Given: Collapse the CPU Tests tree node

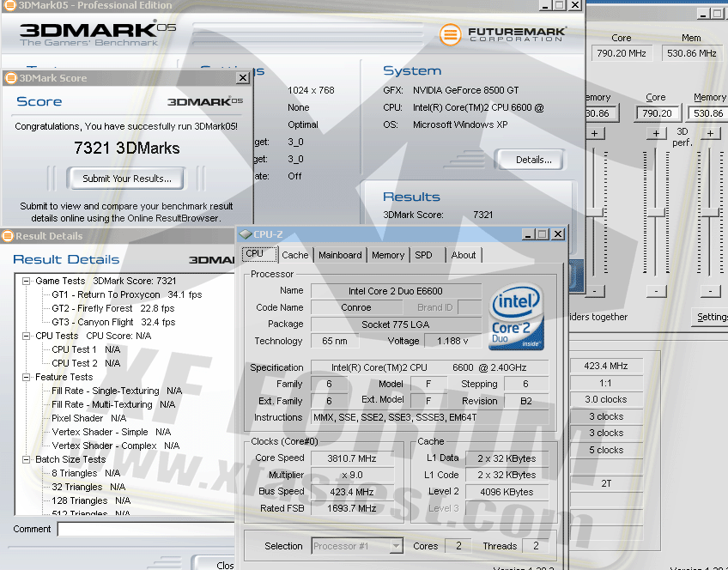Looking at the screenshot, I should (27, 336).
